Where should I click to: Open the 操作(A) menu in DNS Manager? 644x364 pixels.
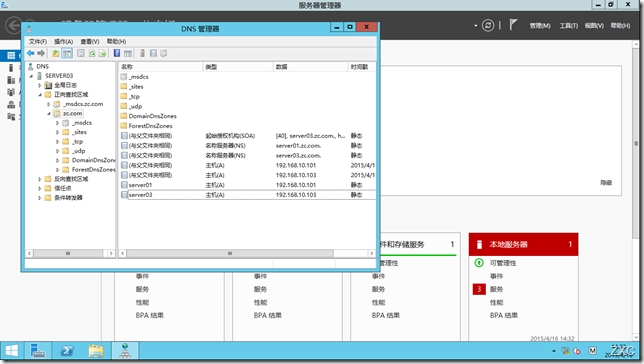tap(64, 41)
